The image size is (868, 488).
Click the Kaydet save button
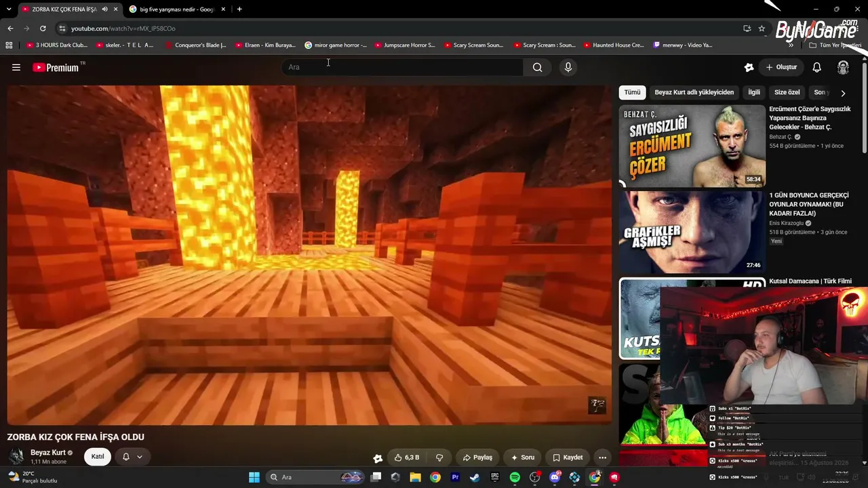click(568, 457)
